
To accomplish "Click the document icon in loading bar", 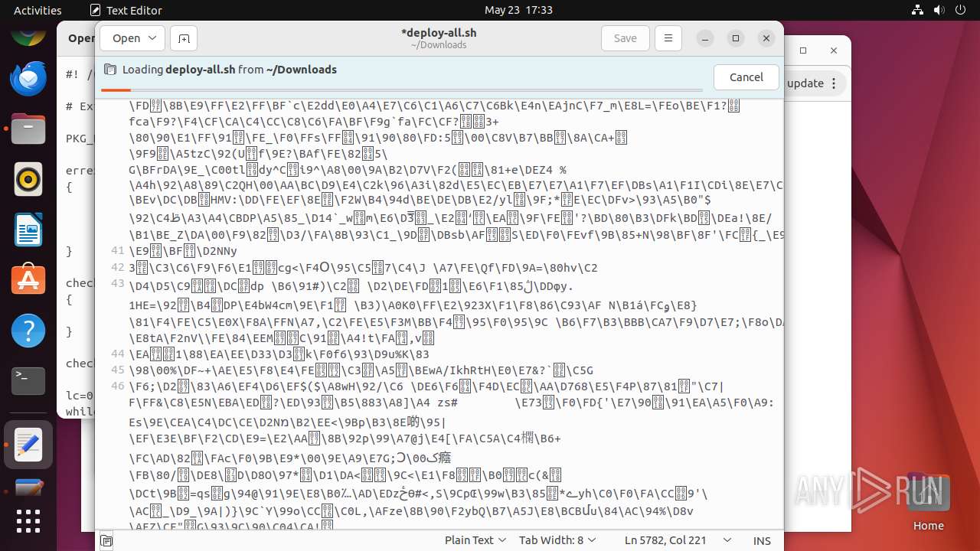I will coord(109,70).
